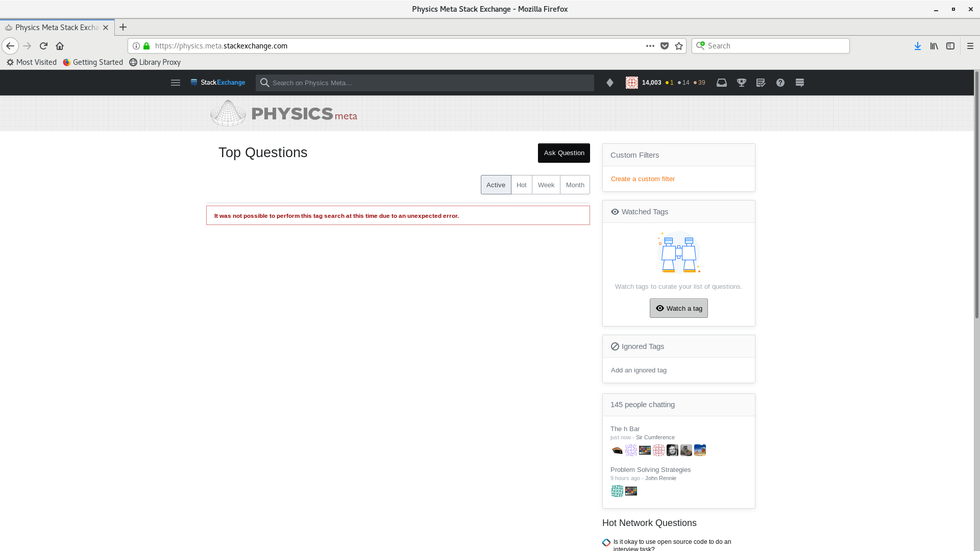Select the Active tab filter
This screenshot has height=551, width=980.
pos(496,184)
